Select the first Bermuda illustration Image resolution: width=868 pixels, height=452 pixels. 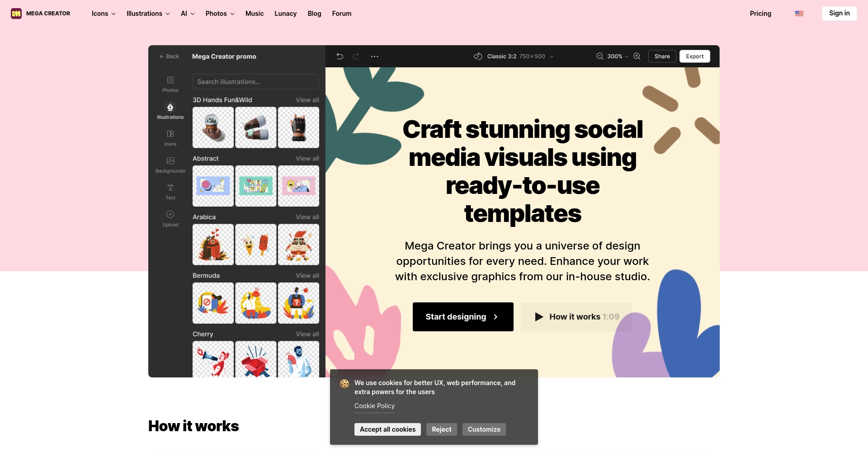point(213,303)
